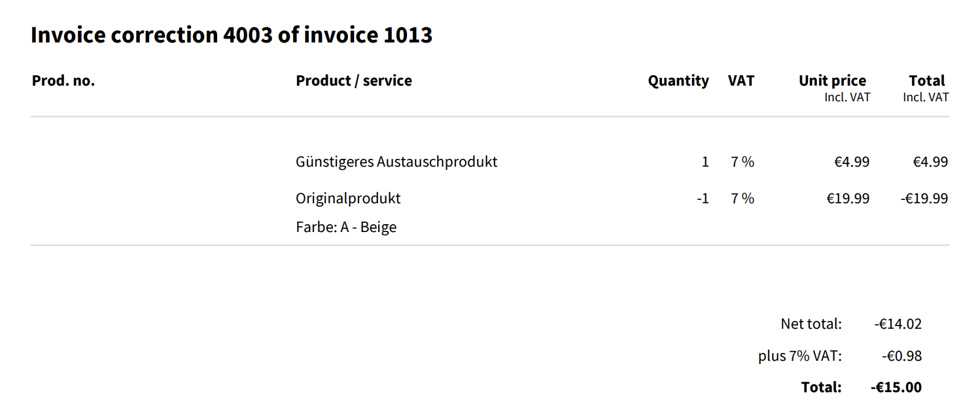The height and width of the screenshot is (417, 980).
Task: Click the Net total label
Action: pyautogui.click(x=811, y=324)
